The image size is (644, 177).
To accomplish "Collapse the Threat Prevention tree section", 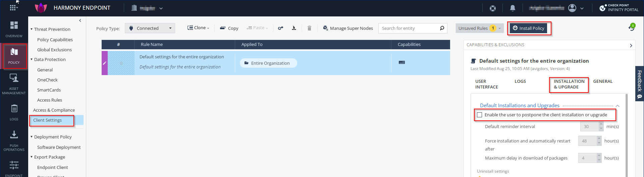I will coord(32,29).
